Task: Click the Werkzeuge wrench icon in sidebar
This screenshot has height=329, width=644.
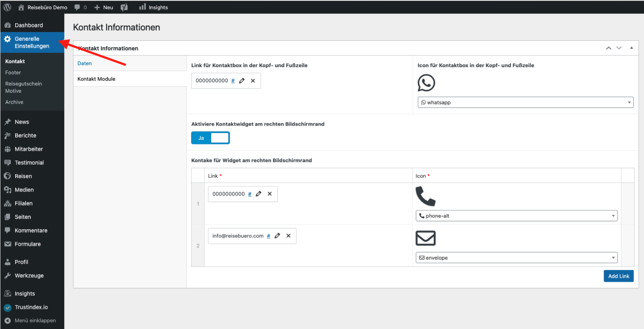Action: pos(7,275)
